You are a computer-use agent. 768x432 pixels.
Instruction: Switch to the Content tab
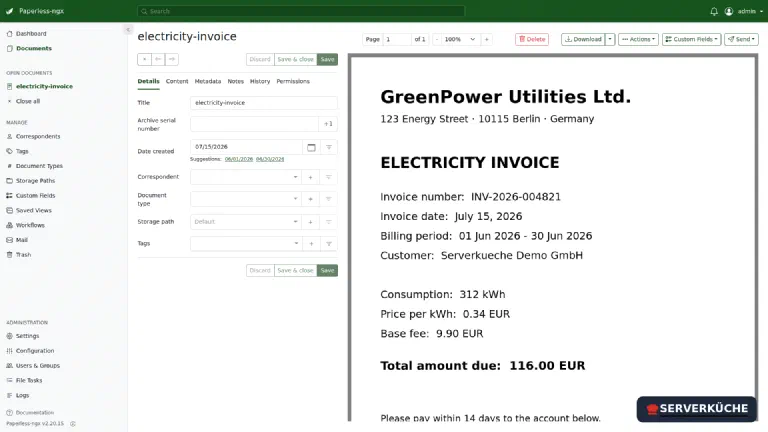pos(177,81)
